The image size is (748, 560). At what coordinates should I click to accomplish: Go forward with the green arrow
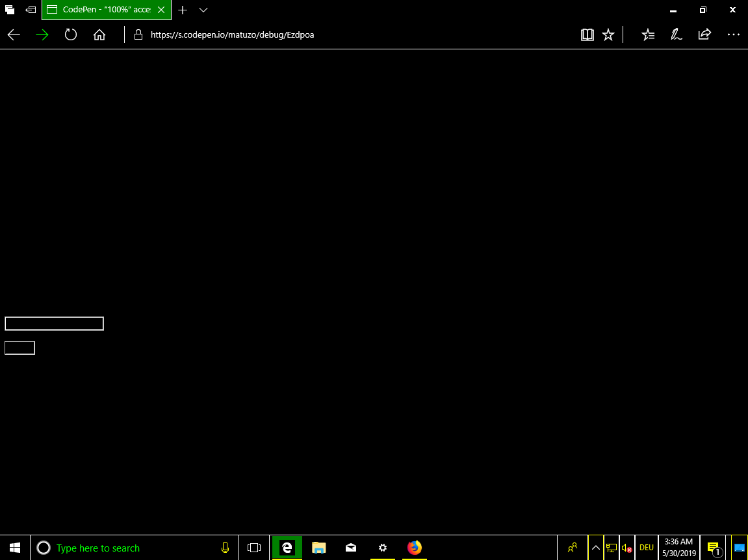pos(42,35)
